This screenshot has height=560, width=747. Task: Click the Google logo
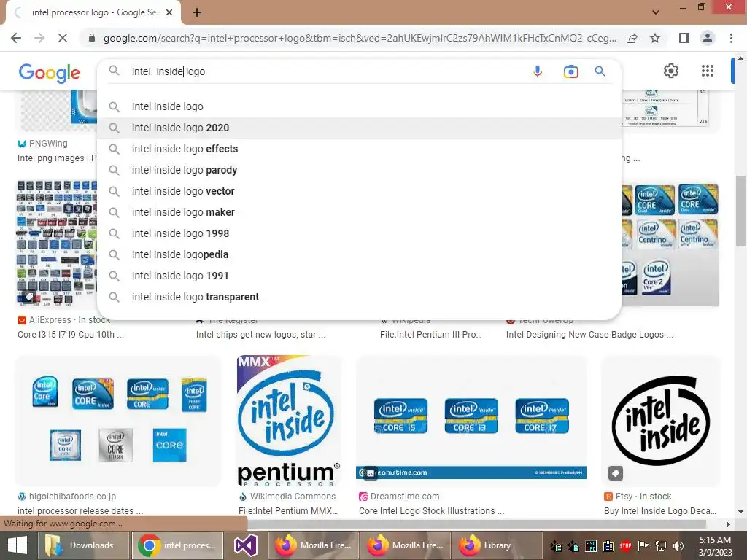coord(50,72)
